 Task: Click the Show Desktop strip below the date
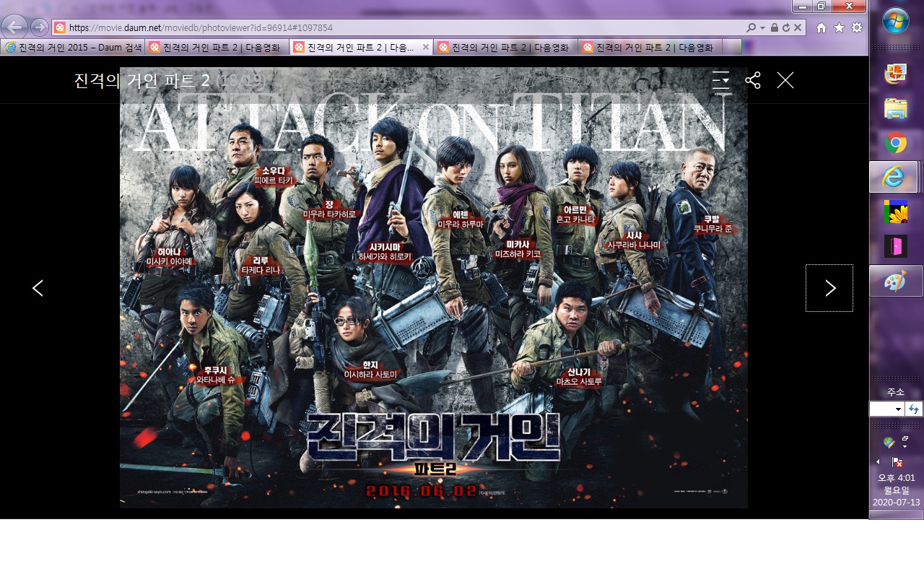coord(896,515)
